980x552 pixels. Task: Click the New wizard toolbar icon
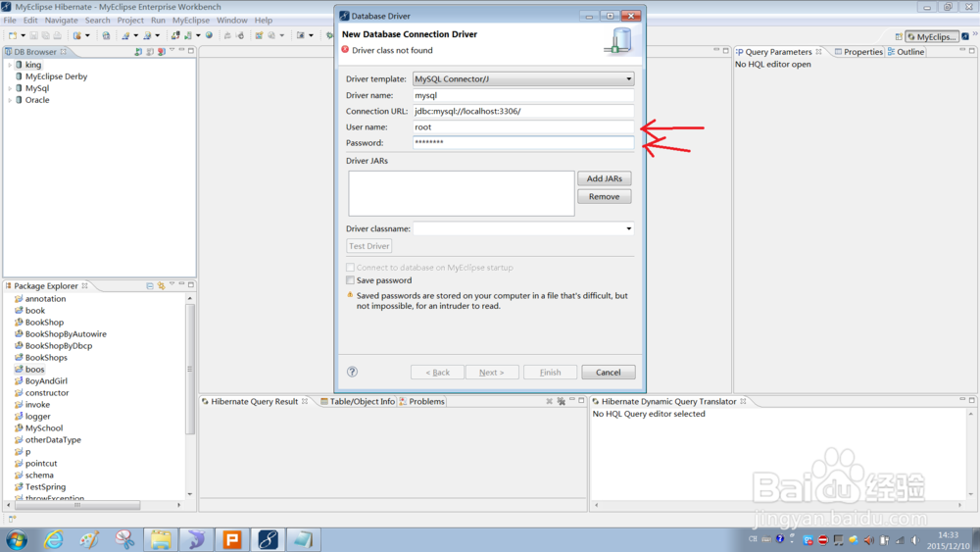coord(13,35)
